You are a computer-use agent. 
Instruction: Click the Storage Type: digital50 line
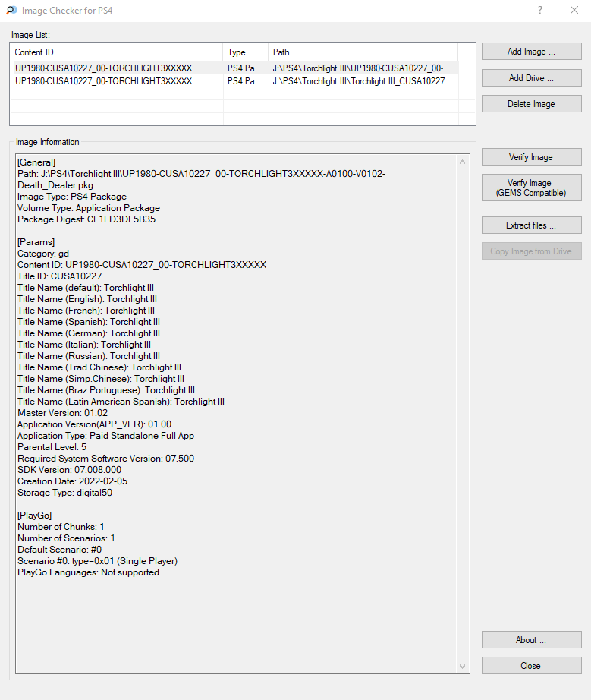click(x=64, y=493)
